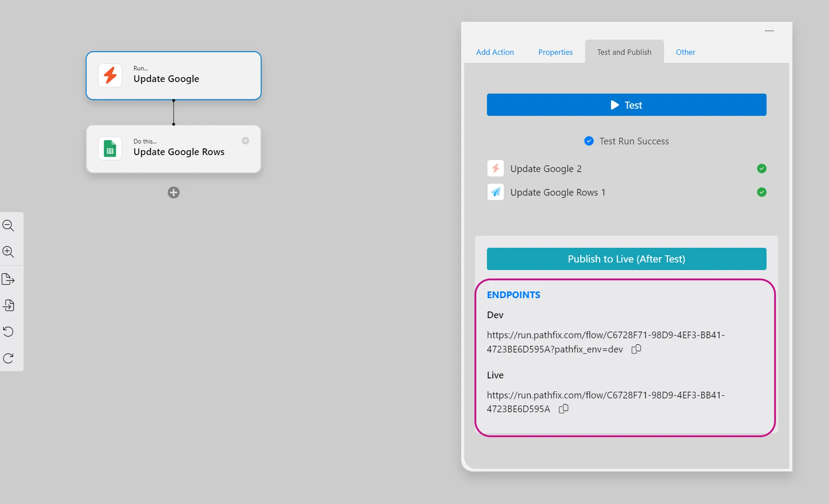Remove the Update Google Rows step
The image size is (829, 504).
[x=245, y=141]
